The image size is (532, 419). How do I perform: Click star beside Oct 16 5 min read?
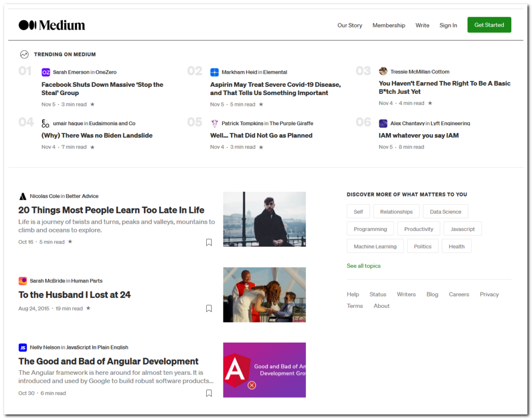point(70,242)
